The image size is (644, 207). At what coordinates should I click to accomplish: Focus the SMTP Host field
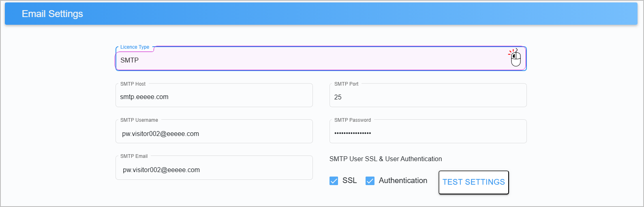click(x=214, y=95)
